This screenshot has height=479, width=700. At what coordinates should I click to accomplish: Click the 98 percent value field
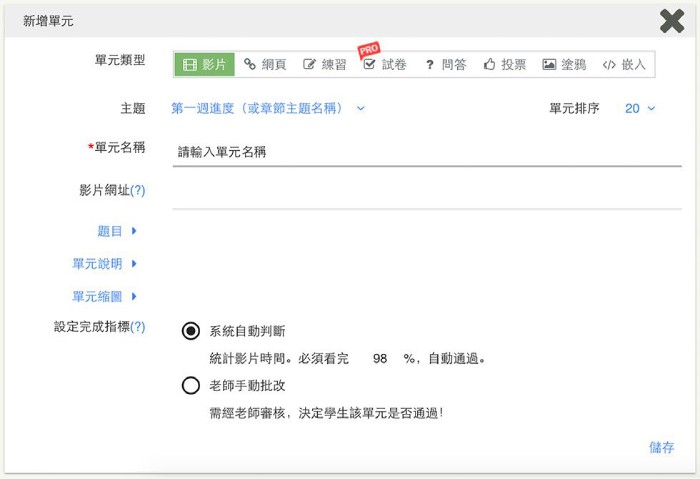(x=380, y=358)
